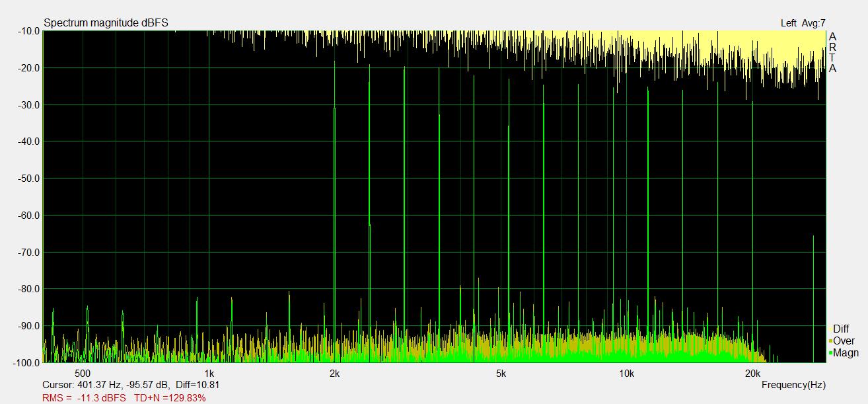Viewport: 868px width, 404px height.
Task: Click the 500 frequency axis tick label
Action: (x=83, y=373)
